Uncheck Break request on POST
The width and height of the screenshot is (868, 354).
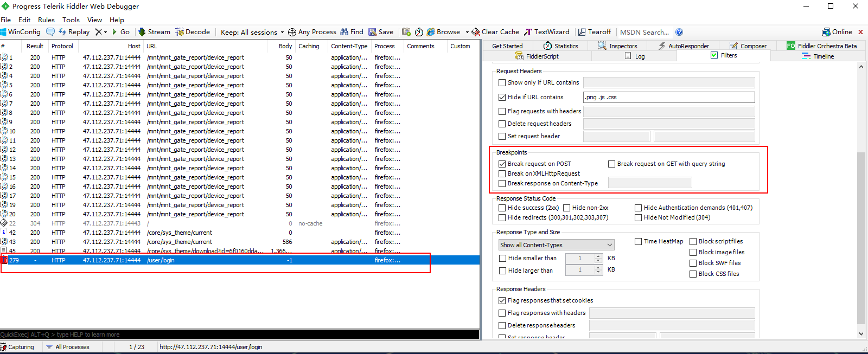click(x=502, y=164)
